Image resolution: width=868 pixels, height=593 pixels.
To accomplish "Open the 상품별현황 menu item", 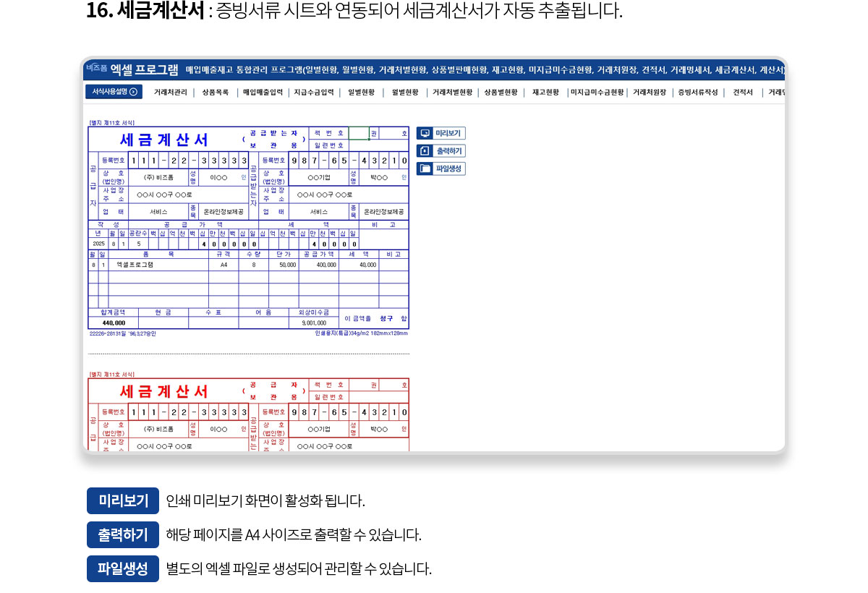I will pyautogui.click(x=501, y=93).
